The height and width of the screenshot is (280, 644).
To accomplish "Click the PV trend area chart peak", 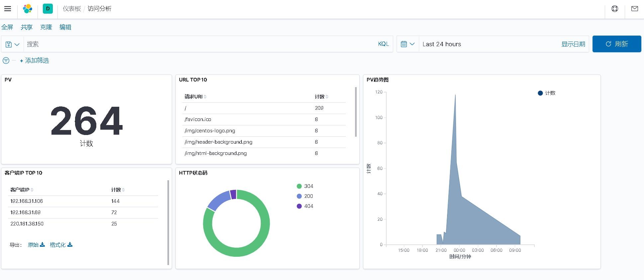I will point(455,96).
